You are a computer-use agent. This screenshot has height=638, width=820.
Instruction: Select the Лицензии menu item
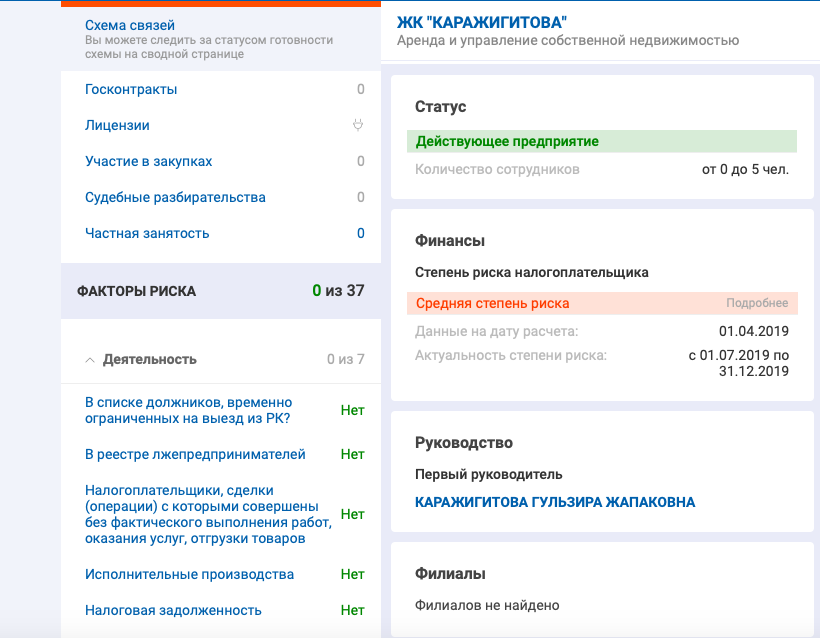pyautogui.click(x=117, y=125)
